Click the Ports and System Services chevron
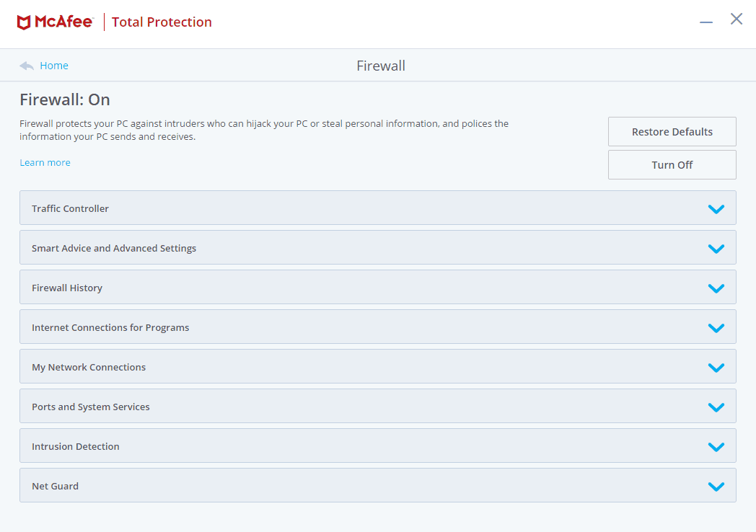The width and height of the screenshot is (756, 532). (x=716, y=407)
